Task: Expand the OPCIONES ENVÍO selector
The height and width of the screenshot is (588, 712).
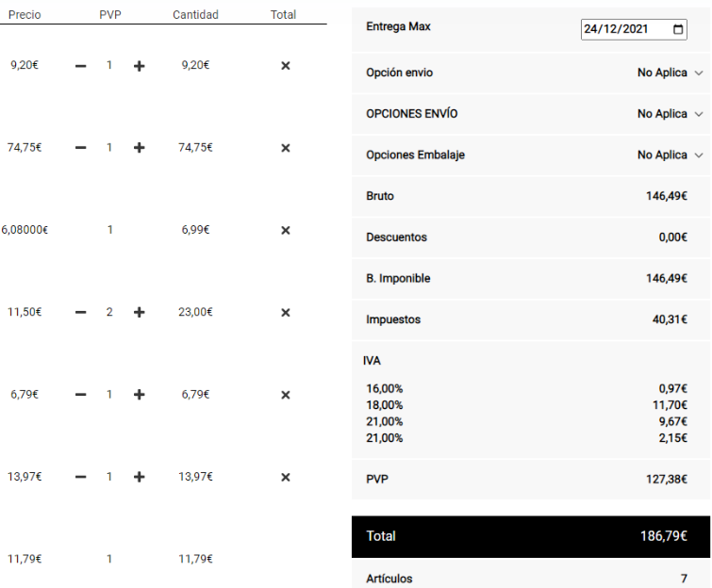Action: pyautogui.click(x=670, y=114)
